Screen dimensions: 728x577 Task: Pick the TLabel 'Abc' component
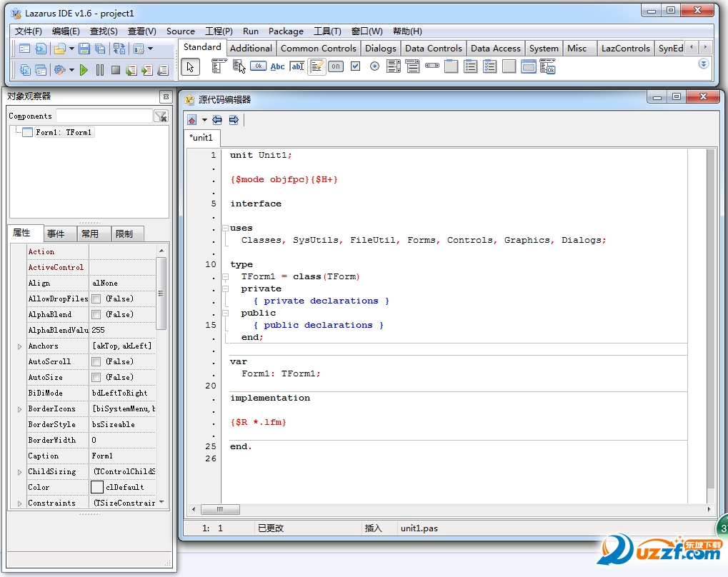(277, 66)
